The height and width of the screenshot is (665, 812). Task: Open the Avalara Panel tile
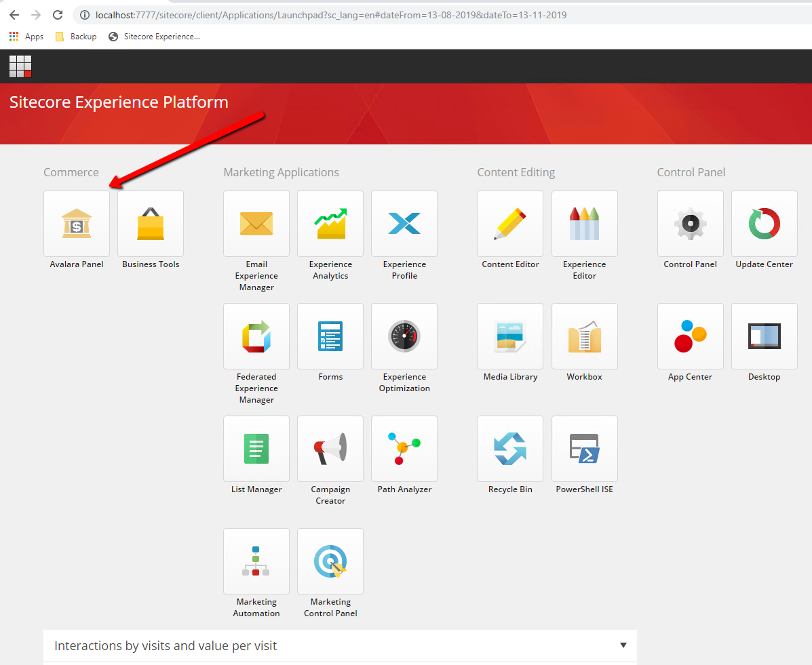click(77, 224)
